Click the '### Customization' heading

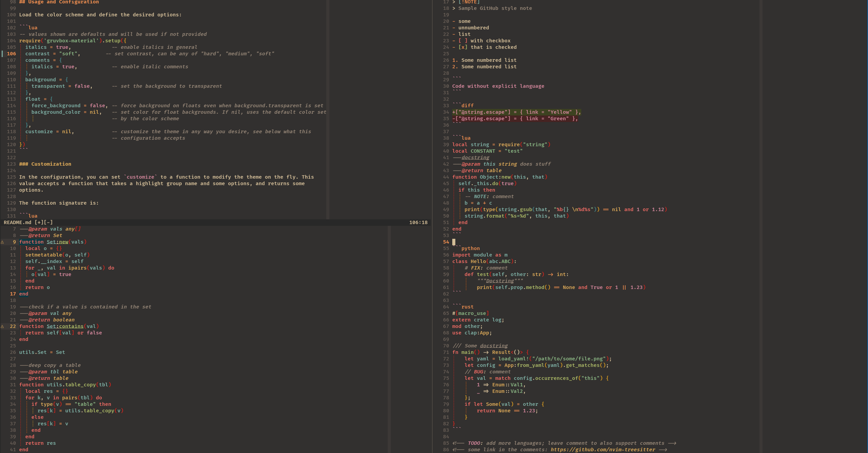pos(45,164)
